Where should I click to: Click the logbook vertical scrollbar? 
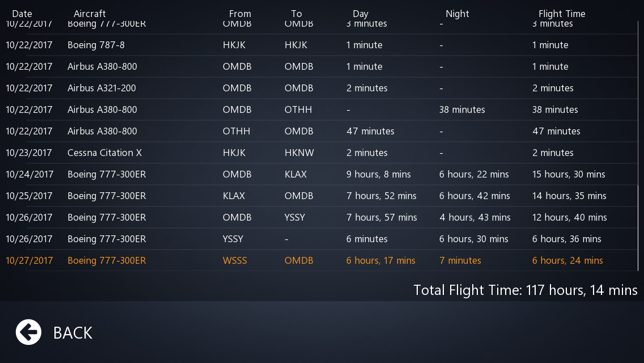click(638, 146)
